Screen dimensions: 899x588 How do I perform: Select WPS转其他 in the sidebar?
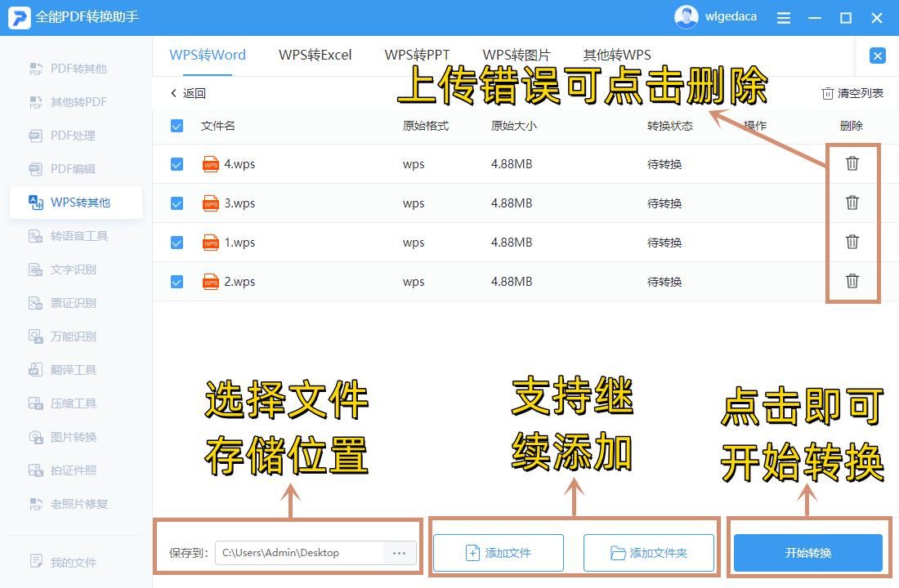pos(76,203)
